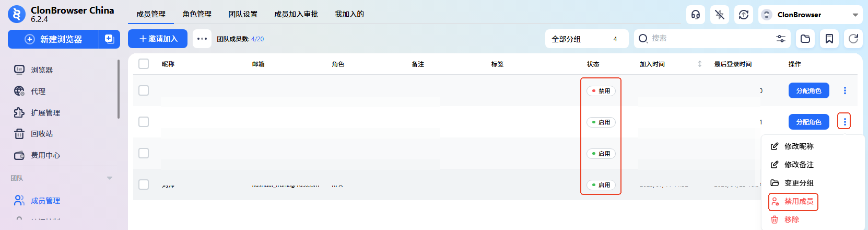Click the 邀请加入 button
The width and height of the screenshot is (868, 230).
click(x=158, y=39)
